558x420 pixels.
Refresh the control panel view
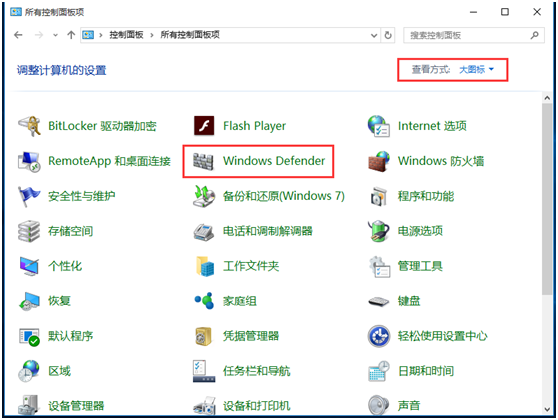pos(388,35)
